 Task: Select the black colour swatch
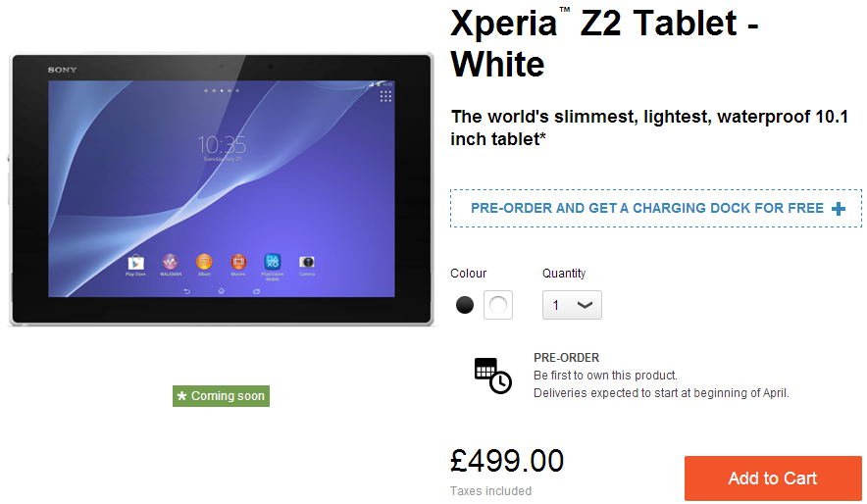(465, 305)
